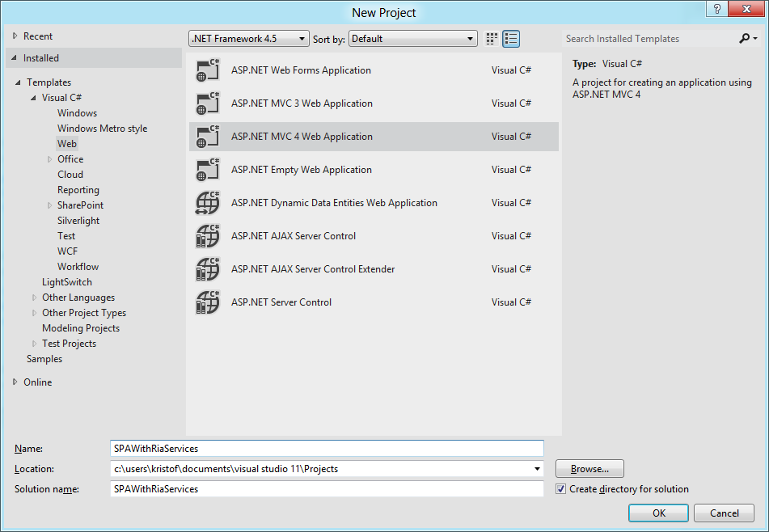Click the search magnifier icon
The image size is (769, 532).
(745, 38)
